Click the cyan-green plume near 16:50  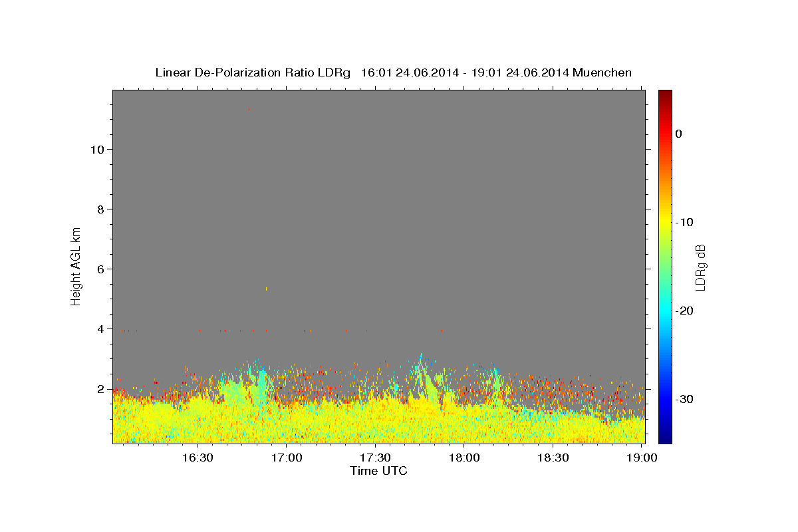(x=261, y=386)
